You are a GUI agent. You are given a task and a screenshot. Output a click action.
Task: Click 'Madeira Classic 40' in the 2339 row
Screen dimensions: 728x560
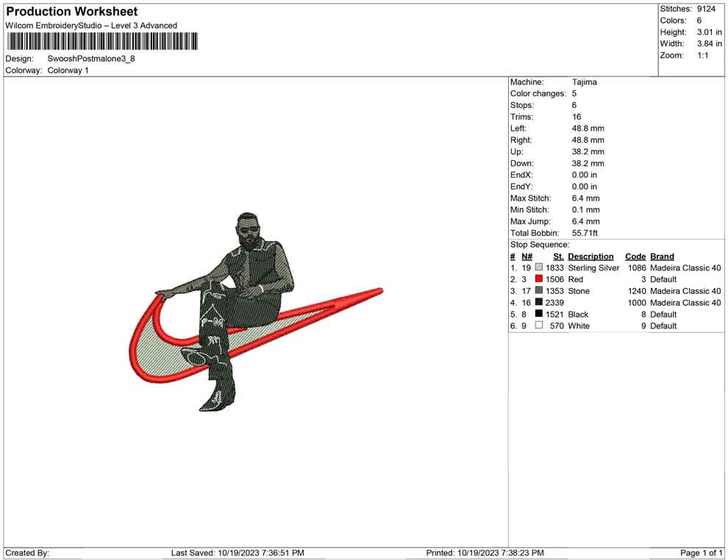coord(686,303)
